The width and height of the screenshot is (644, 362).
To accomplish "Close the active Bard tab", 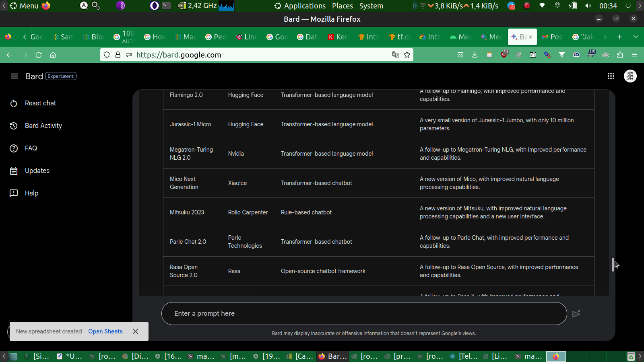I will point(530,37).
